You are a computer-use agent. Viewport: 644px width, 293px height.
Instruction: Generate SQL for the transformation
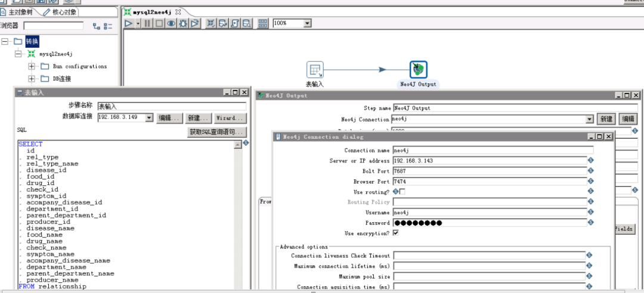tap(235, 23)
